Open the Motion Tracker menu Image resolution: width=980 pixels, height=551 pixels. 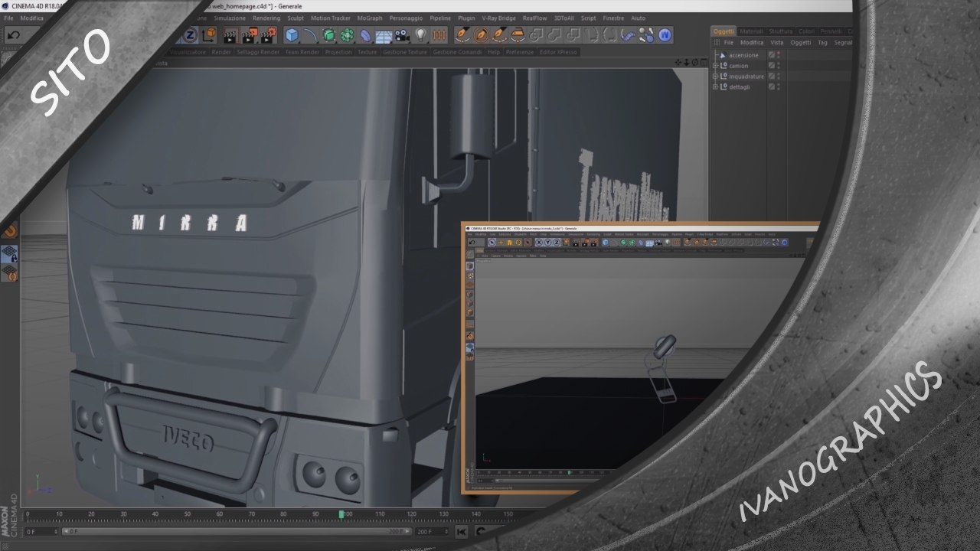331,18
